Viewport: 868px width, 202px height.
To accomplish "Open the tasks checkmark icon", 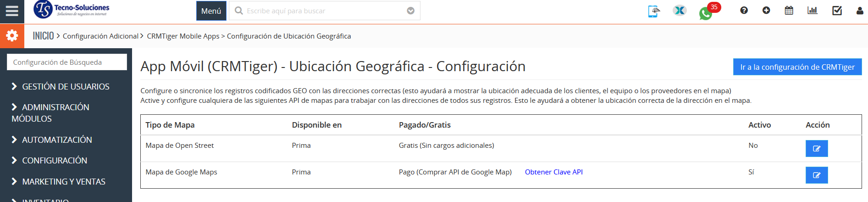I will (x=837, y=11).
